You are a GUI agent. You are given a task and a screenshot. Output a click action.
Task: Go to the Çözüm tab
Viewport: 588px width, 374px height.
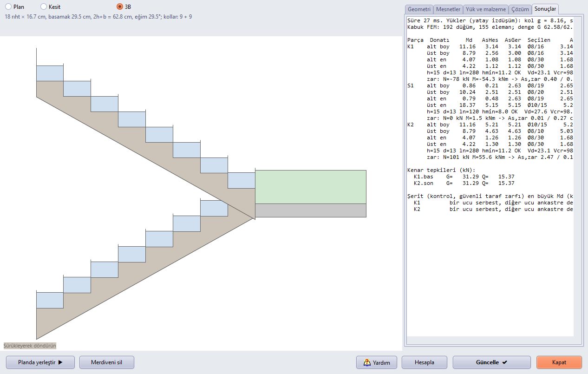tap(520, 9)
